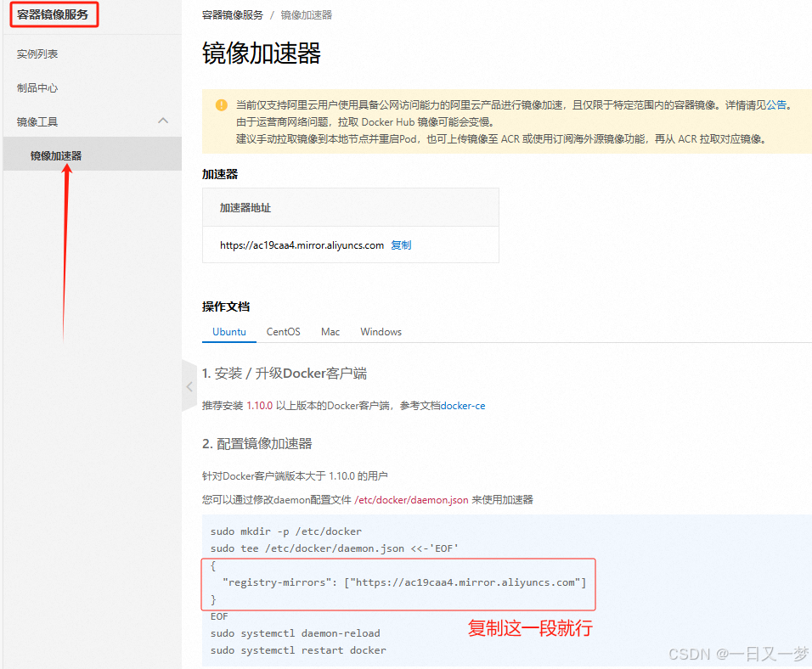Viewport: 812px width, 669px height.
Task: Collapse the left sidebar with the arrow handle
Action: [x=189, y=386]
